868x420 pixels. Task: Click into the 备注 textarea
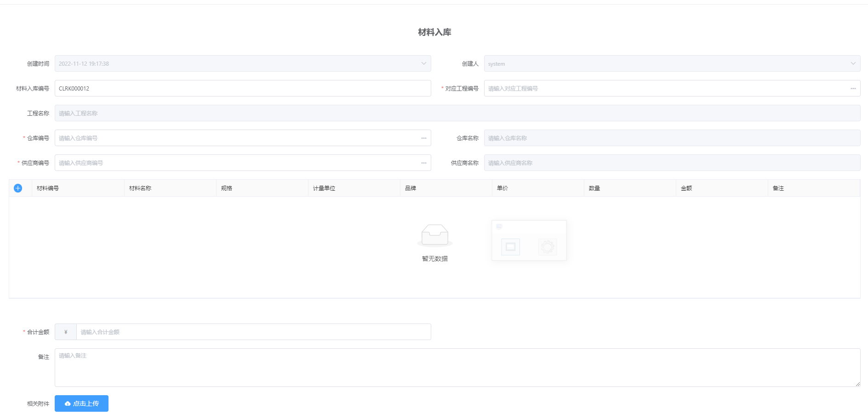pos(457,368)
